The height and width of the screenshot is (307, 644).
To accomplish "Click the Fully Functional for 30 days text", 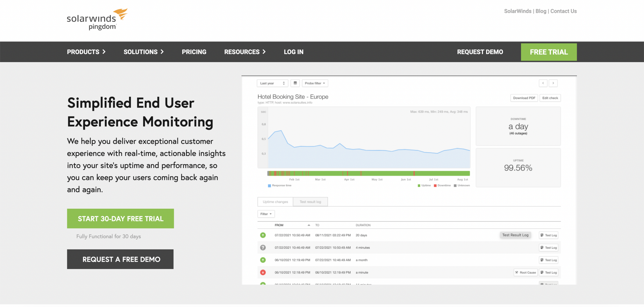I will click(108, 236).
